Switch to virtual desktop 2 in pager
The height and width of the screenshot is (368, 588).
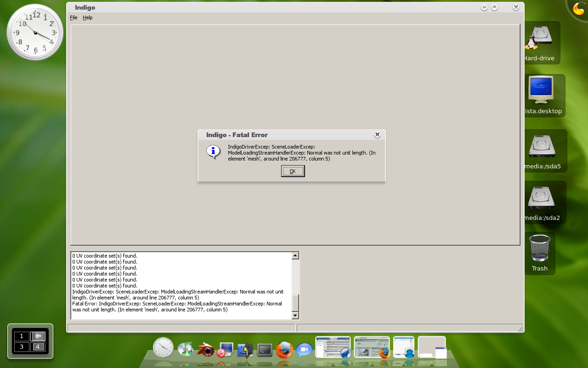point(38,336)
